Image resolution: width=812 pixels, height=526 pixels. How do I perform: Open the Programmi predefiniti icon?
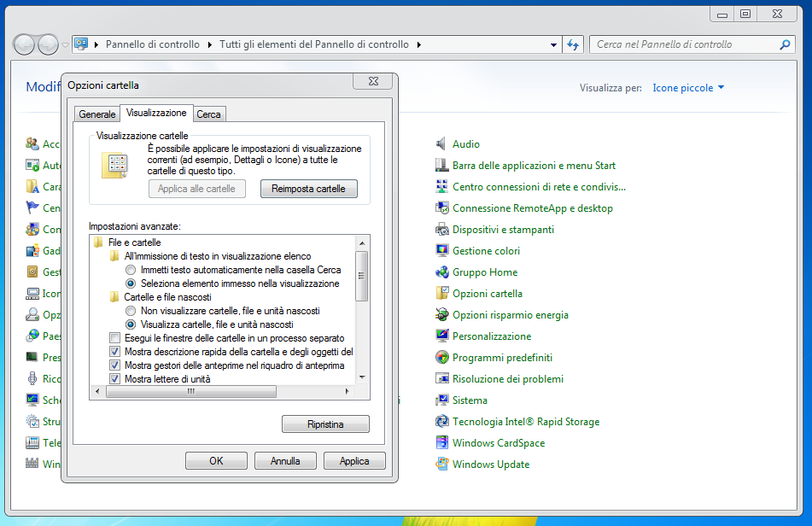(x=441, y=358)
